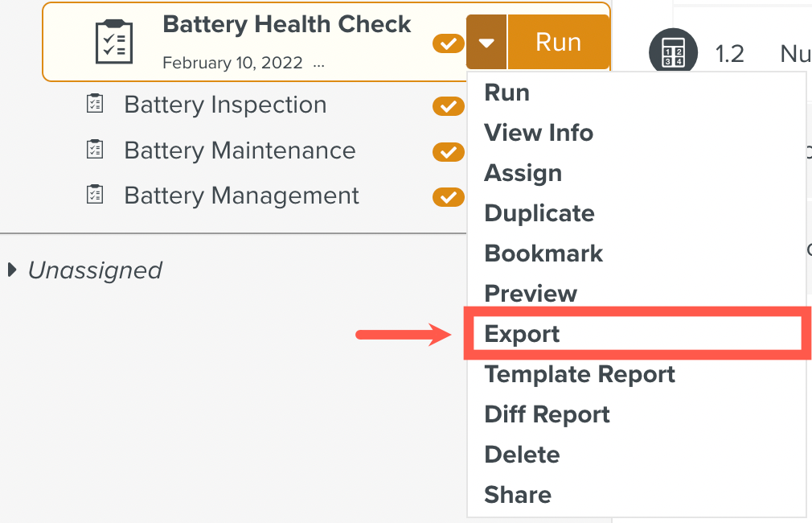Viewport: 812px width, 523px height.
Task: Click the February 10, 2022 date text
Action: [232, 63]
